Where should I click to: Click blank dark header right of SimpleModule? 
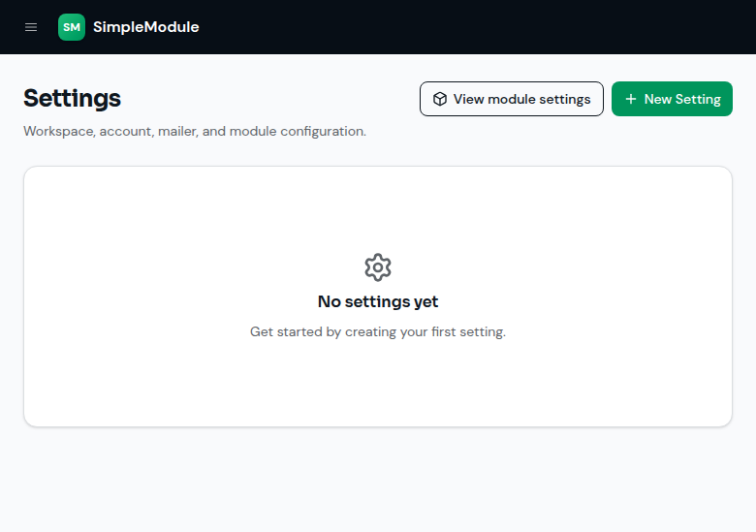(x=477, y=27)
